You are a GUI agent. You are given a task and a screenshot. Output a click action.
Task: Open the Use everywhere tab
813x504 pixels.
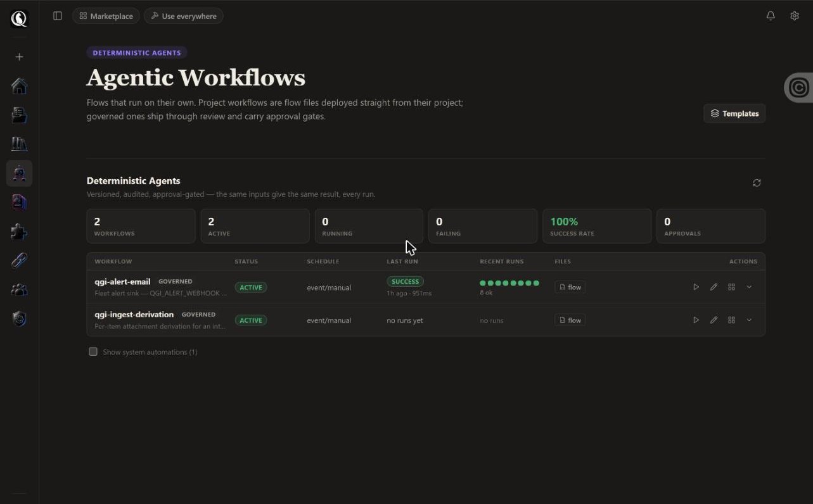tap(184, 16)
